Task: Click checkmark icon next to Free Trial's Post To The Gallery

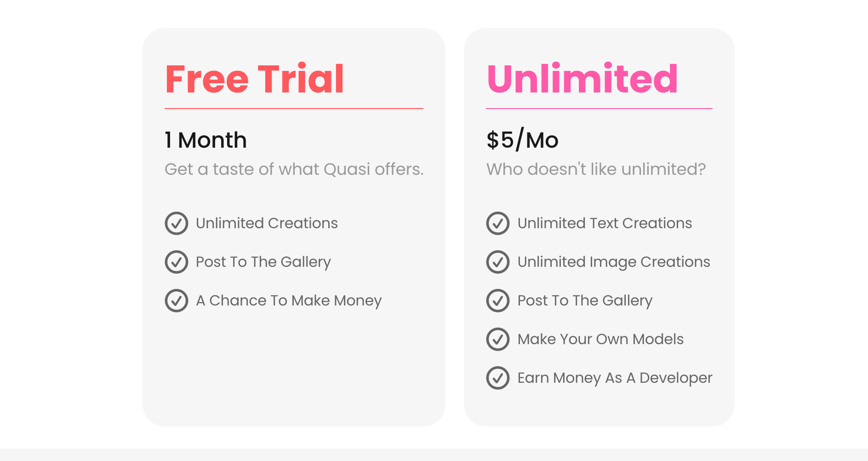Action: pos(177,262)
